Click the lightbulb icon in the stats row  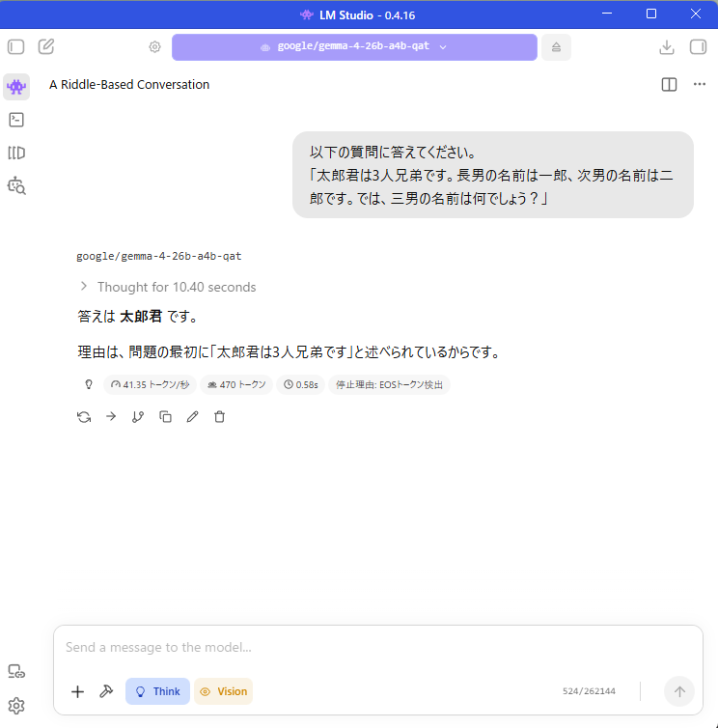point(89,384)
